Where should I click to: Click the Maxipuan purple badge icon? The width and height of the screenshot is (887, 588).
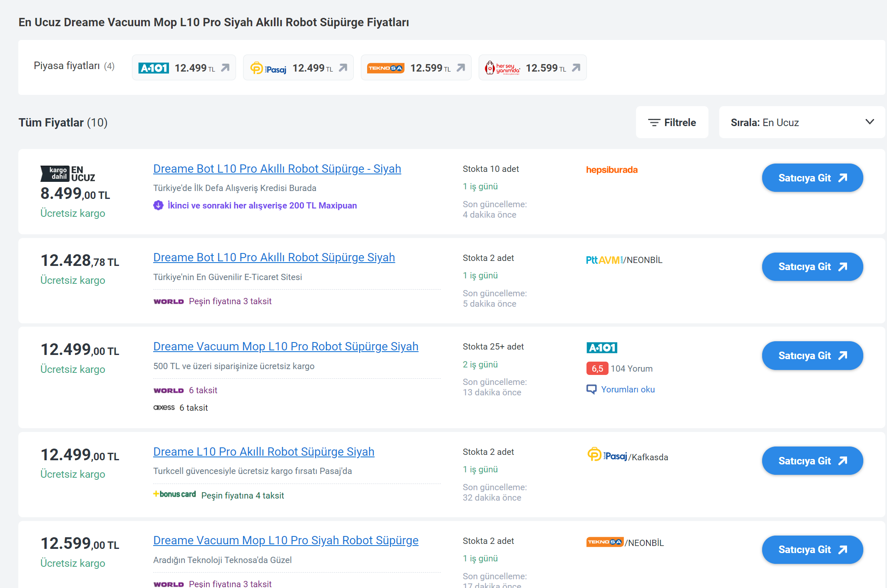(x=158, y=205)
